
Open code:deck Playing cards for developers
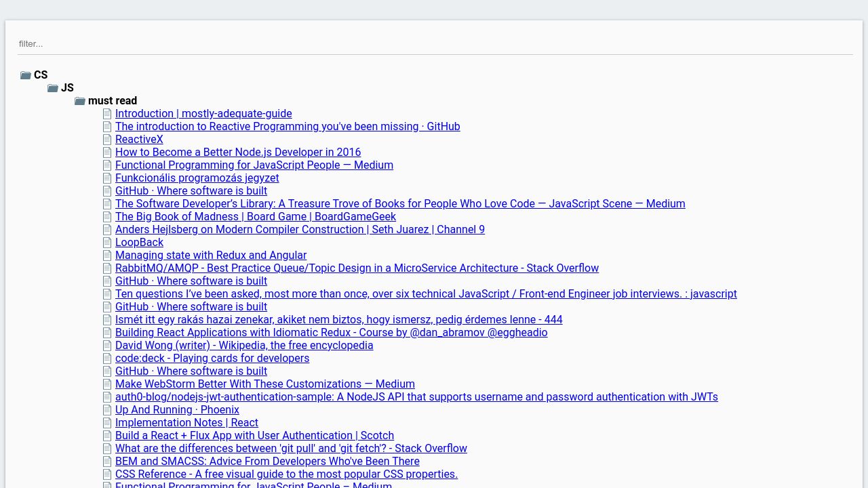[212, 358]
